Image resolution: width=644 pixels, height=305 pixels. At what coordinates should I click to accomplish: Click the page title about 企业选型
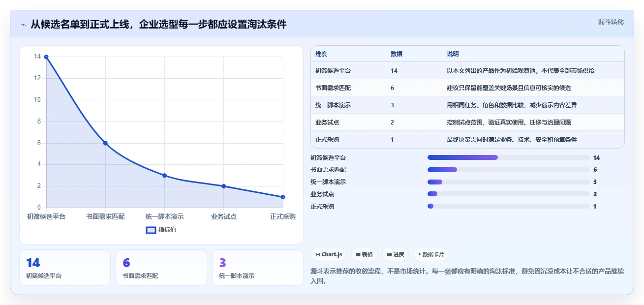pos(158,25)
